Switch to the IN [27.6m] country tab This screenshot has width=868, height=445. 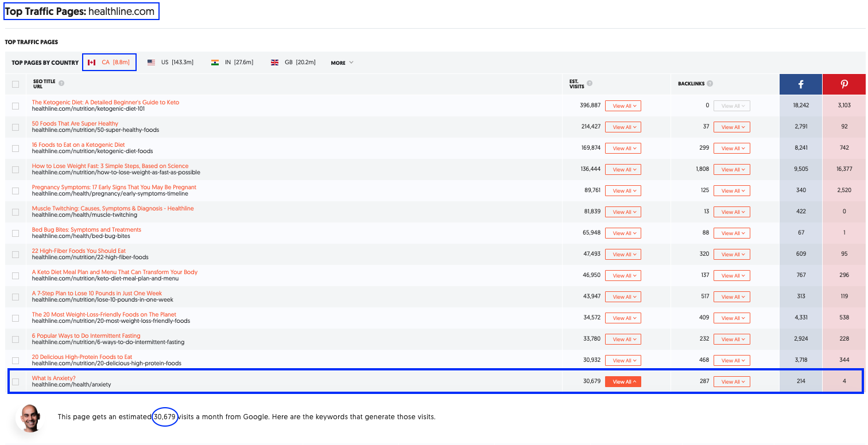[232, 63]
